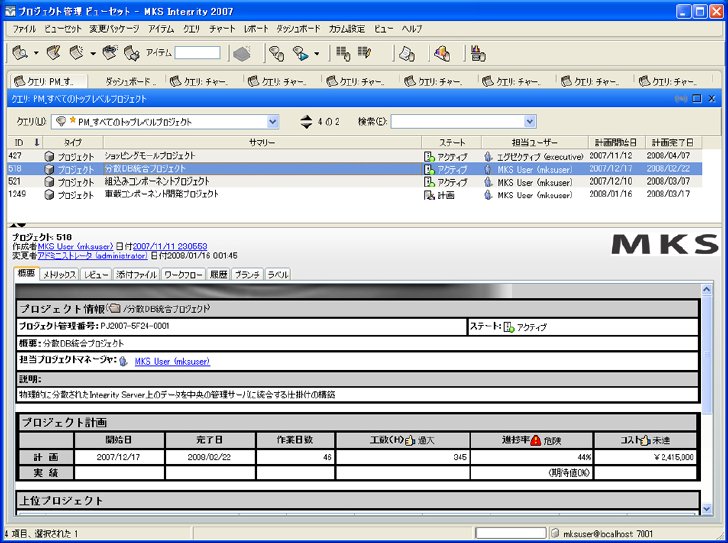Select the クエリ: PM_す view tab
This screenshot has width=728, height=543.
49,82
